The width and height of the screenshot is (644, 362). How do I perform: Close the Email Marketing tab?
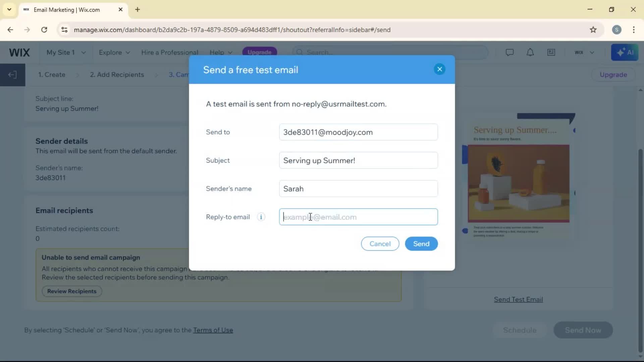pyautogui.click(x=120, y=10)
